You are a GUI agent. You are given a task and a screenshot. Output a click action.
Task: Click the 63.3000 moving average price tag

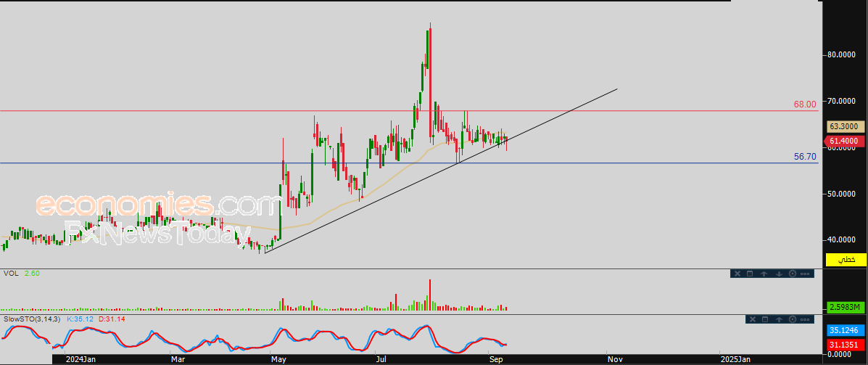pyautogui.click(x=846, y=127)
